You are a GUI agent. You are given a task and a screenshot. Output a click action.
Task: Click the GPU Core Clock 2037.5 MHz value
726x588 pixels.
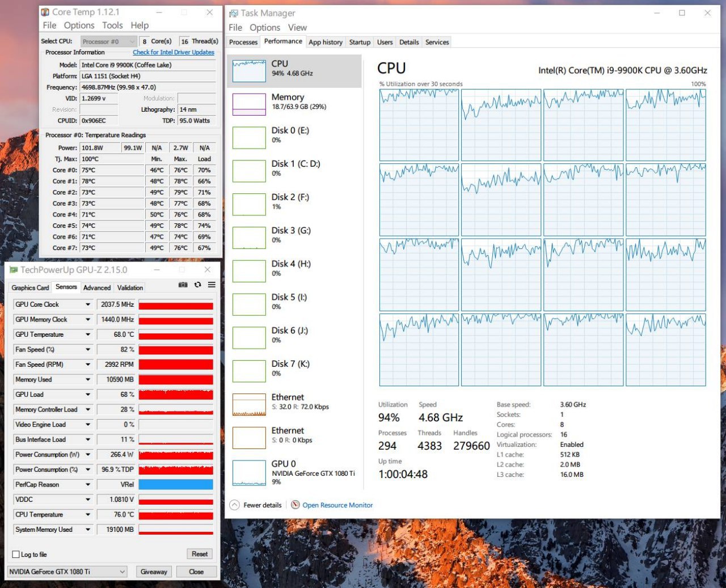point(116,305)
